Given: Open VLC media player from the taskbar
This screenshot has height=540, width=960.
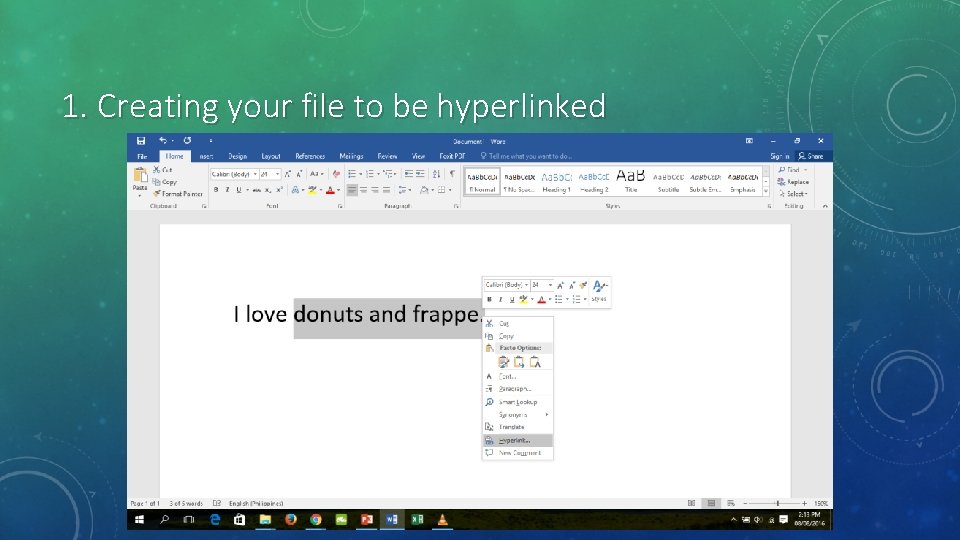Looking at the screenshot, I should pyautogui.click(x=443, y=520).
